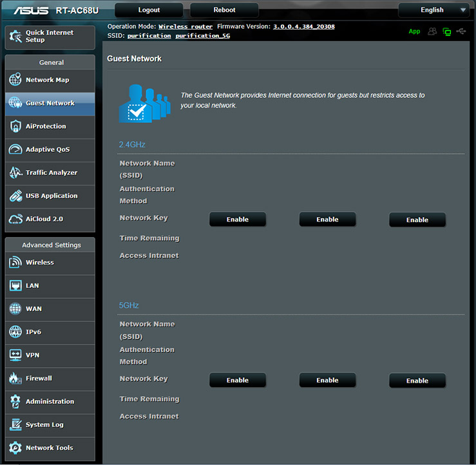Click the AiCloud 2.0 cloud icon
This screenshot has width=476, height=465.
click(15, 219)
